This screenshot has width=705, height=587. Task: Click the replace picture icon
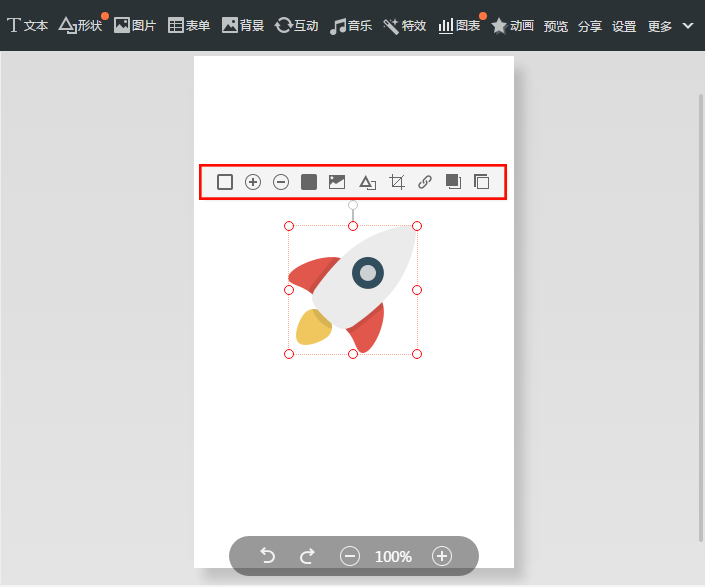337,182
